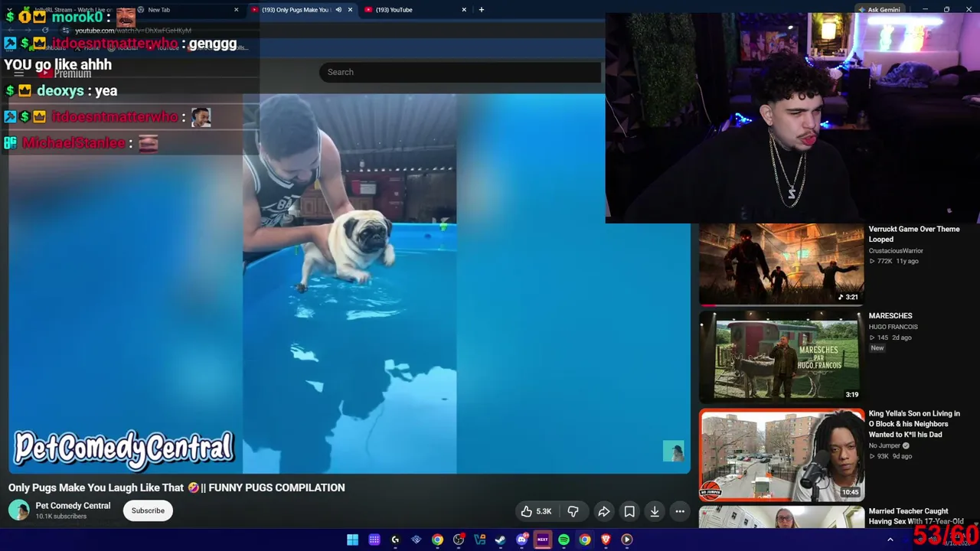This screenshot has width=980, height=551.
Task: Open a new browser tab with plus
Action: click(x=482, y=10)
